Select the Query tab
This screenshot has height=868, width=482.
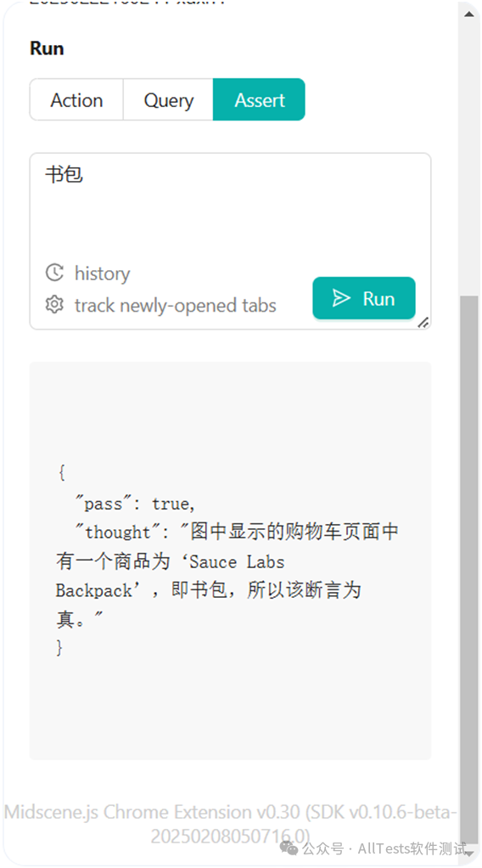coord(168,99)
